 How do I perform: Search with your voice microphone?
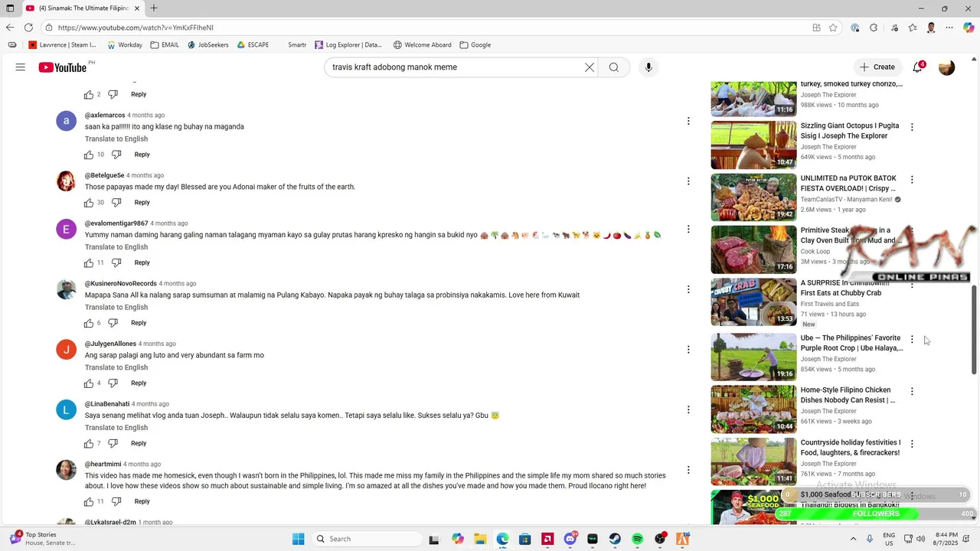pyautogui.click(x=648, y=67)
